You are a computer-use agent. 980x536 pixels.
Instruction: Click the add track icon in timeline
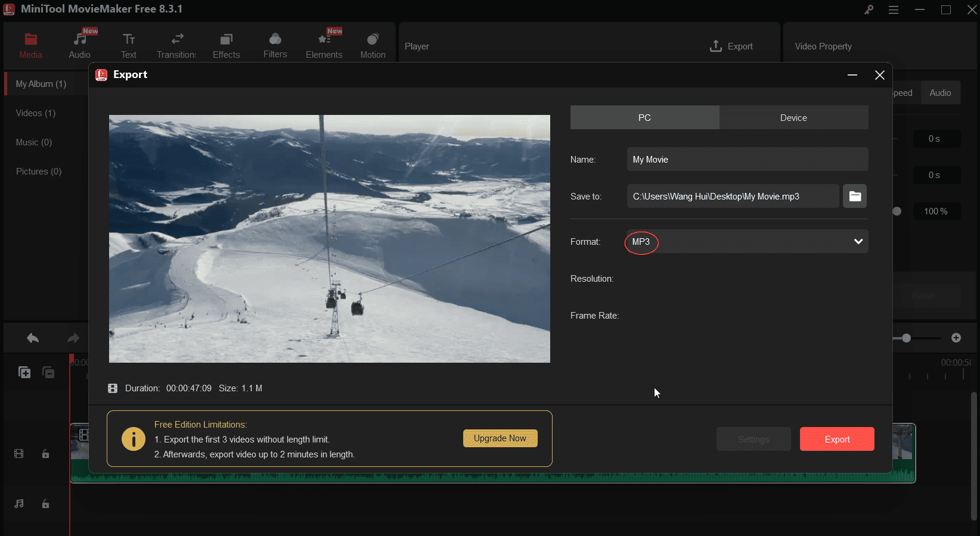click(24, 372)
